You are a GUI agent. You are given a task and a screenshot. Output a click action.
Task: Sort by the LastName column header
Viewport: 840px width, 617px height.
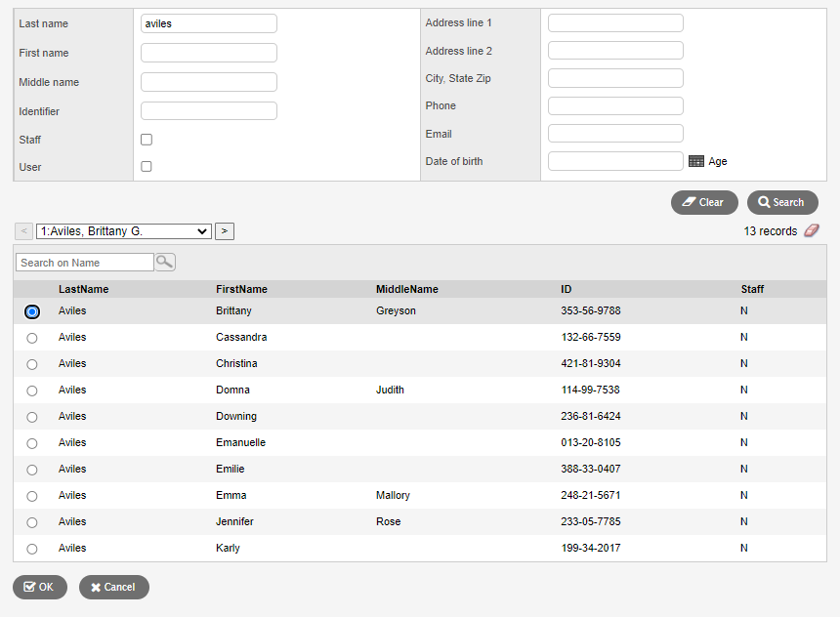coord(83,289)
